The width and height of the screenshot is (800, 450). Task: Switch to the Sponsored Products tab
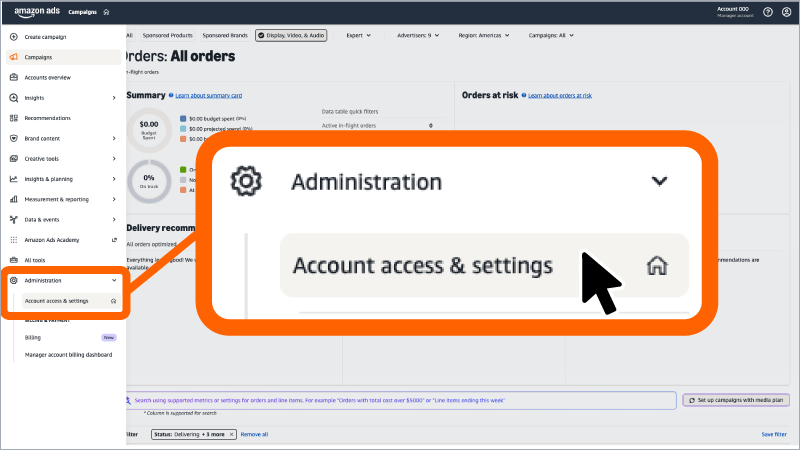[x=167, y=35]
